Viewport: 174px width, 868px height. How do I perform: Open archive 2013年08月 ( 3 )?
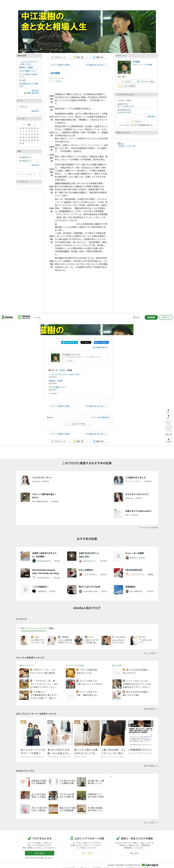[x=25, y=157]
